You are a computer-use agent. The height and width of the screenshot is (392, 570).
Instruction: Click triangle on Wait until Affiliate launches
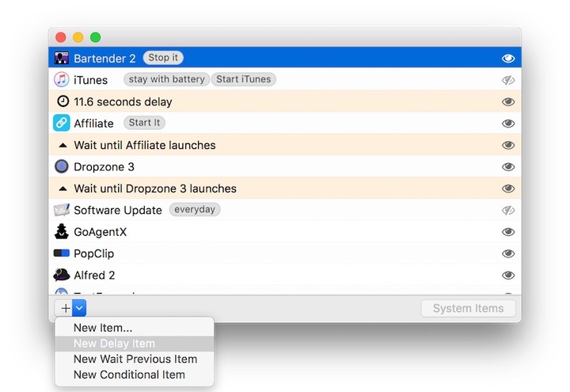(x=63, y=145)
